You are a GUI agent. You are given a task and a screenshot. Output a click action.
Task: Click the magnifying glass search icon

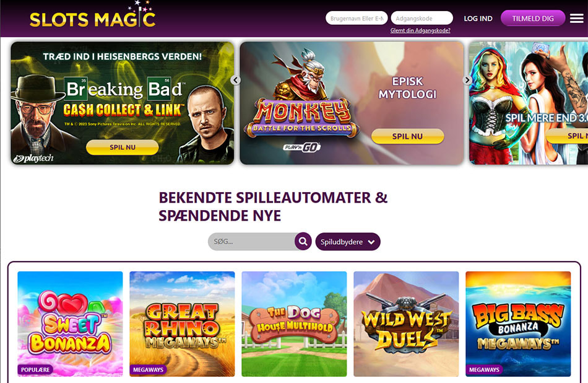(303, 242)
